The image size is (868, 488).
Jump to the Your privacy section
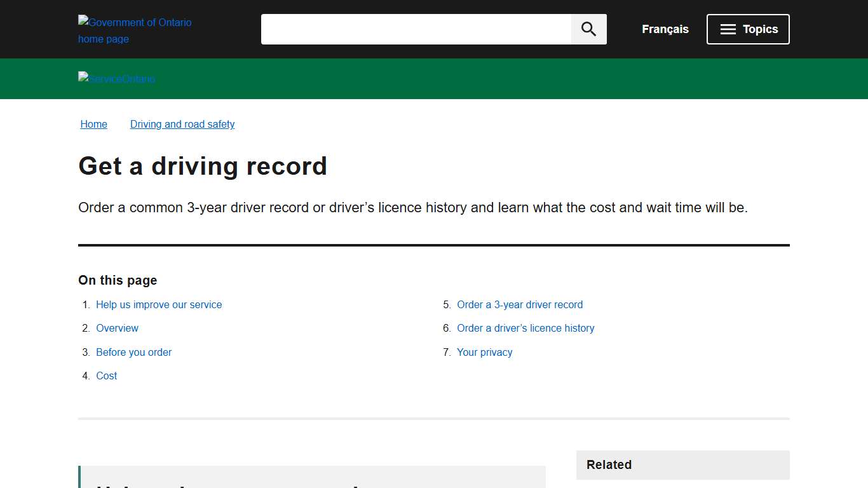[x=485, y=352]
